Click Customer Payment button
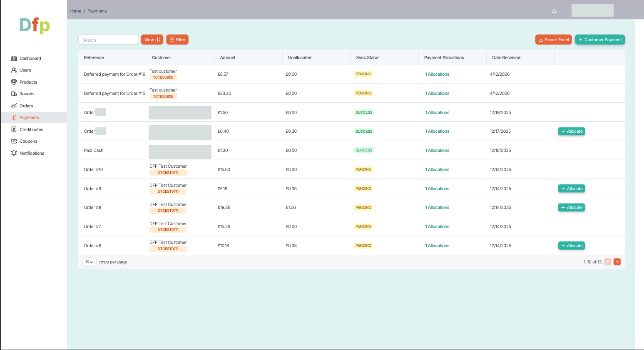Viewport: 644px width, 350px height. point(600,40)
